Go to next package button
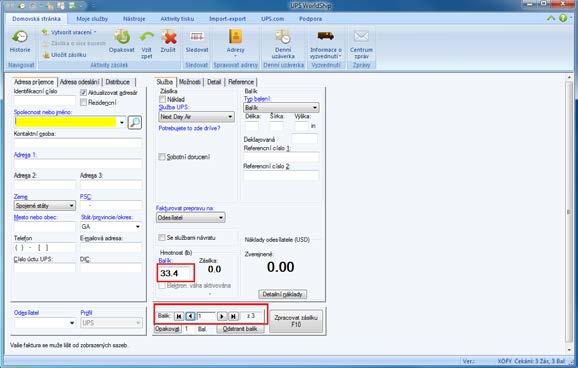 tap(222, 316)
